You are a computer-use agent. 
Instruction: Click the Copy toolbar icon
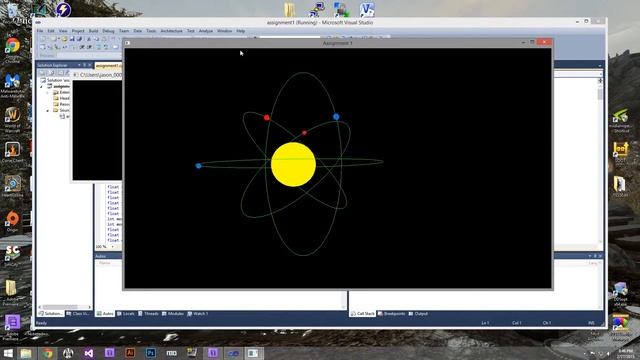tap(96, 39)
